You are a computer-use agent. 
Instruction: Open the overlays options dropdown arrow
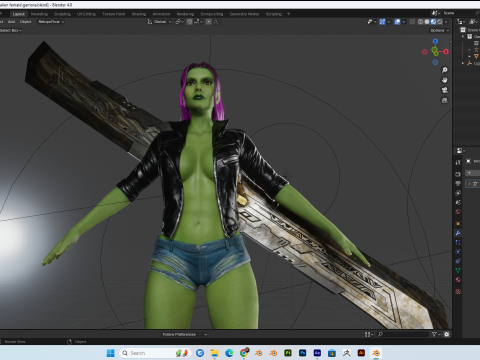(x=404, y=22)
